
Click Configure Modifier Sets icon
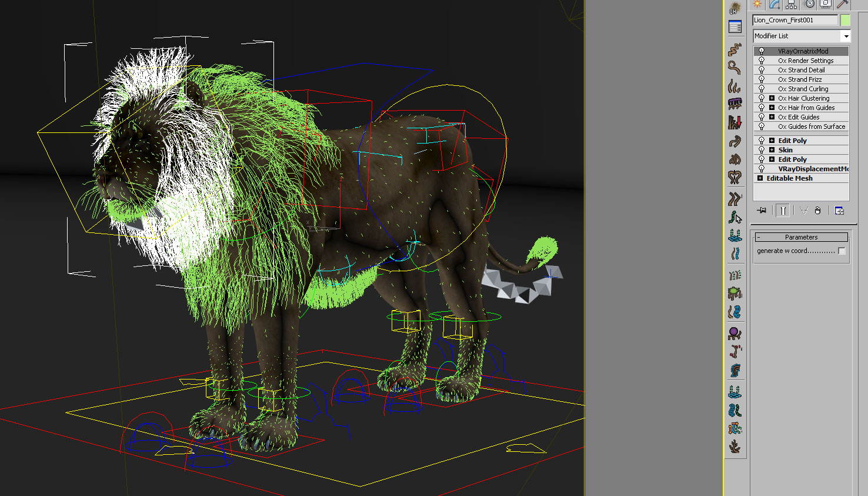click(839, 211)
